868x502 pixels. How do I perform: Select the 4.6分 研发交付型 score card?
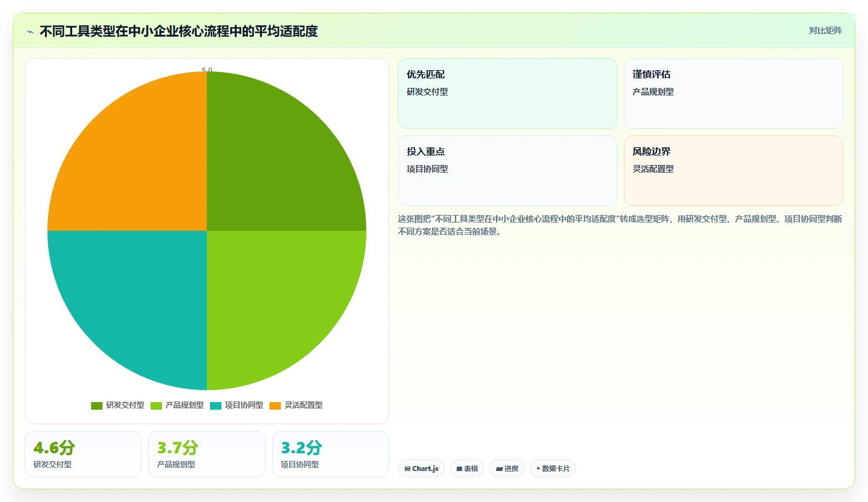[83, 454]
